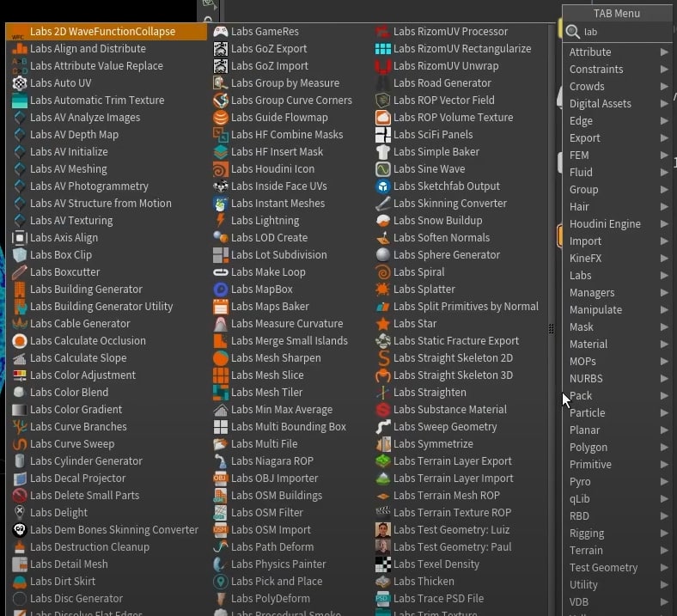The width and height of the screenshot is (677, 616).
Task: Click the Labs GameRes controller icon
Action: click(221, 32)
